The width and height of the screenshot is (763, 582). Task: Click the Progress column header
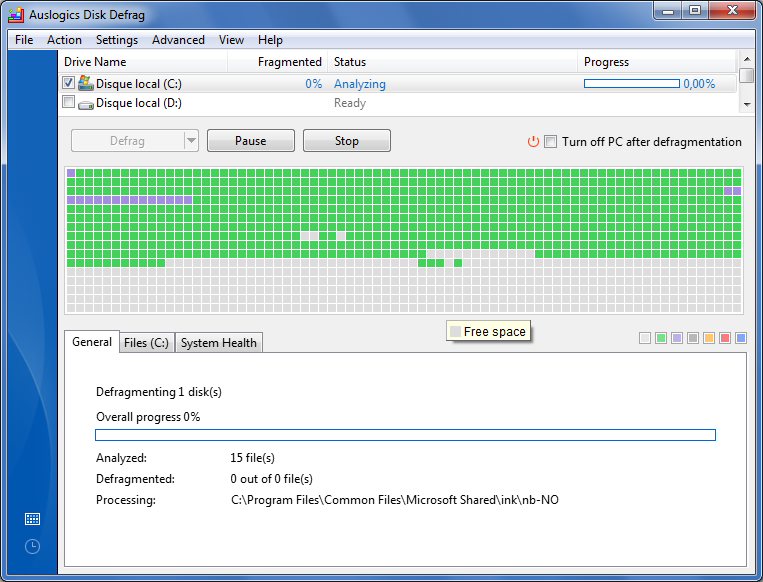click(657, 62)
